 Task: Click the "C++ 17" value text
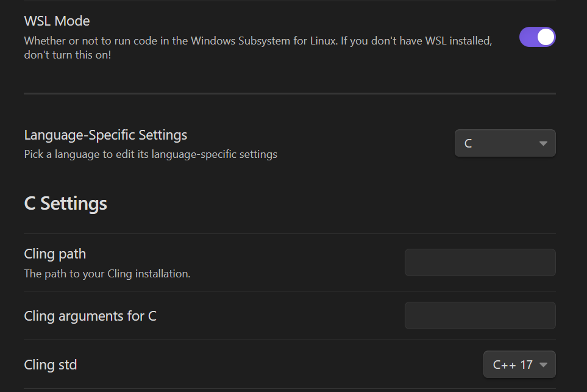[512, 365]
